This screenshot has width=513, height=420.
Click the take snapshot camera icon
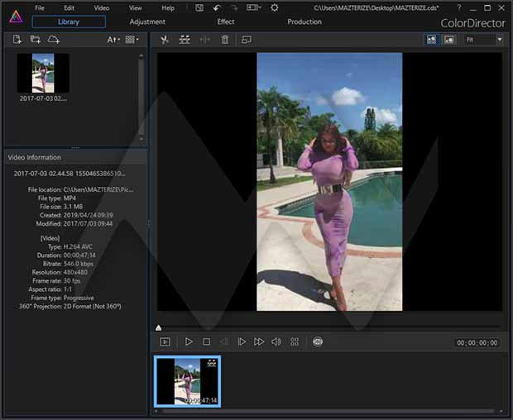click(318, 342)
